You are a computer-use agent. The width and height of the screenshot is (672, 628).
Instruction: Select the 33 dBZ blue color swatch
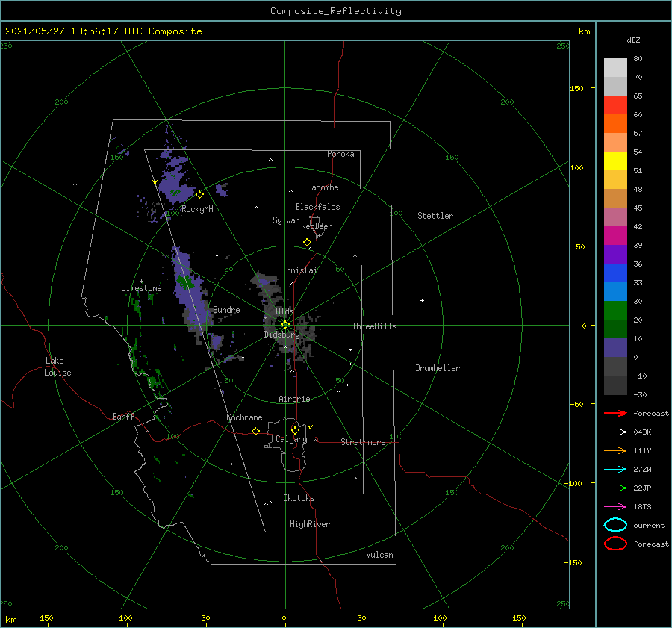615,291
